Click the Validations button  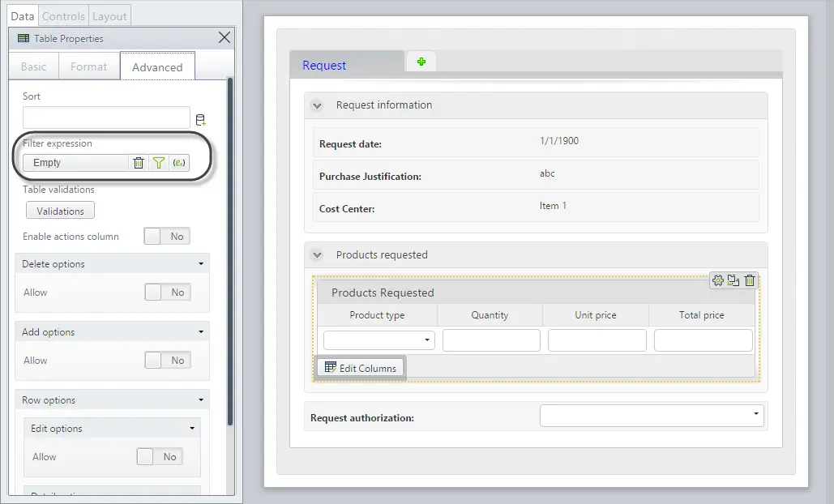(x=60, y=211)
